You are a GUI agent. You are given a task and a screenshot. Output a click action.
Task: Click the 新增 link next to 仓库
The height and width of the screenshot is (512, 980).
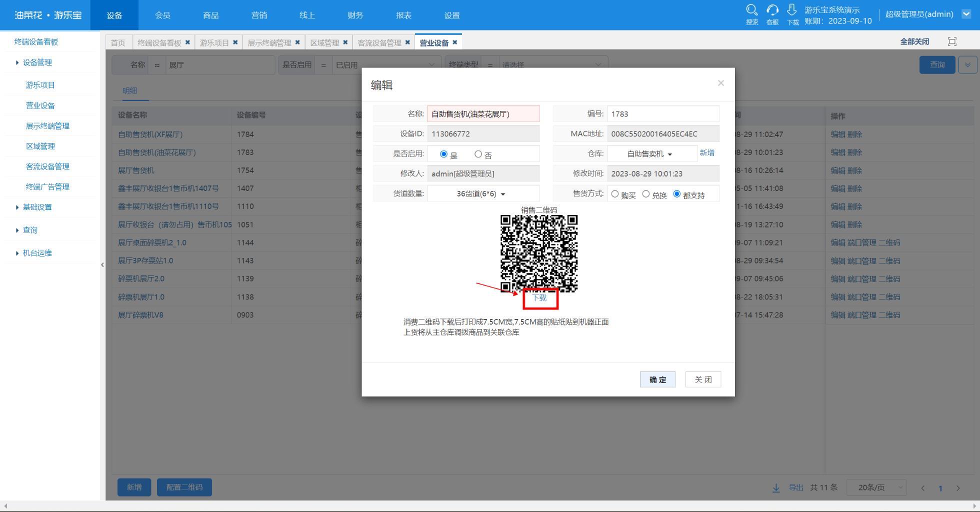click(x=707, y=153)
